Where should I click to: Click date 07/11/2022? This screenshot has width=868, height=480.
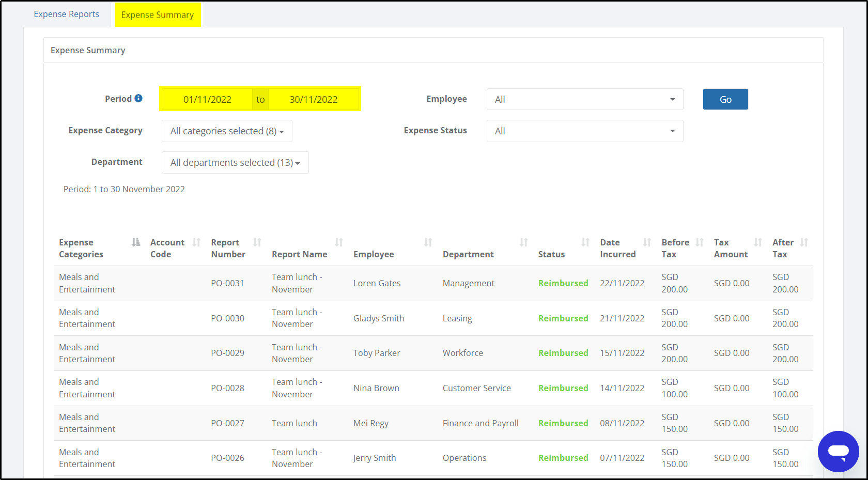pos(622,458)
